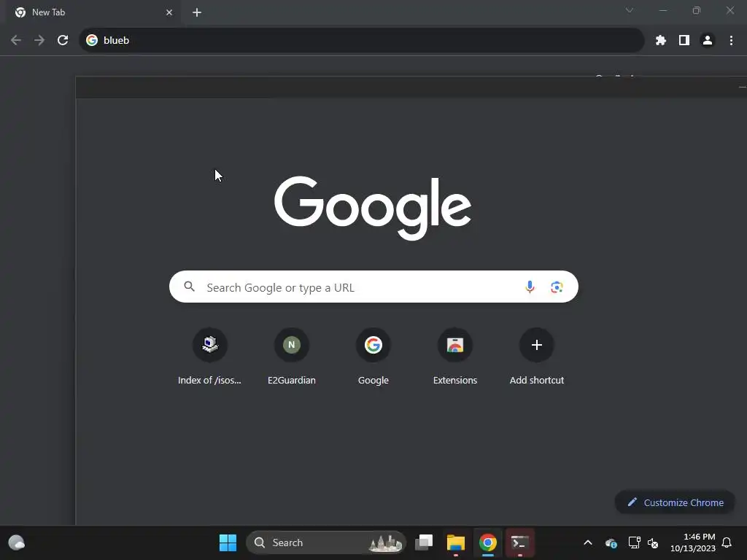Click the muted volume tray icon
The image size is (747, 560).
tap(653, 542)
